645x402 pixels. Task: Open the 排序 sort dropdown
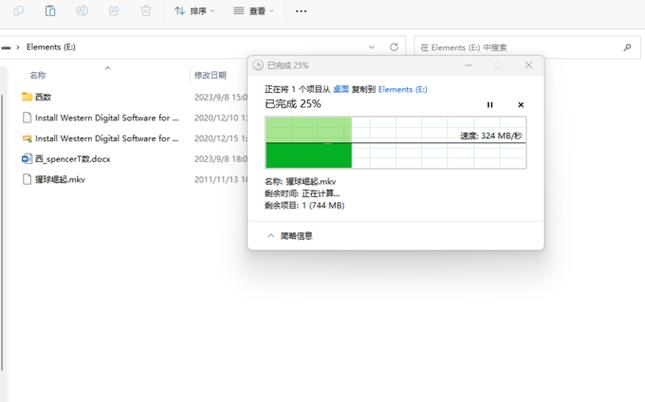[194, 11]
